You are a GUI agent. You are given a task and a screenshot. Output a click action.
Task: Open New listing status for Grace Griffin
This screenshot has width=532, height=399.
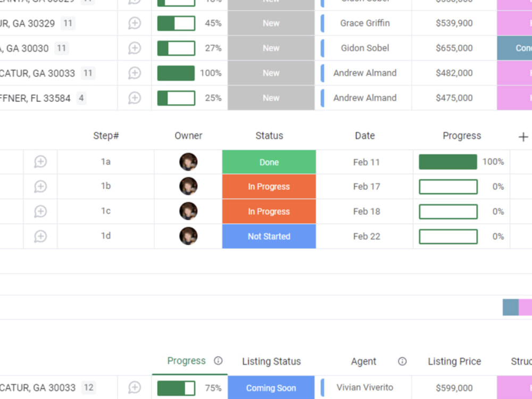point(271,23)
